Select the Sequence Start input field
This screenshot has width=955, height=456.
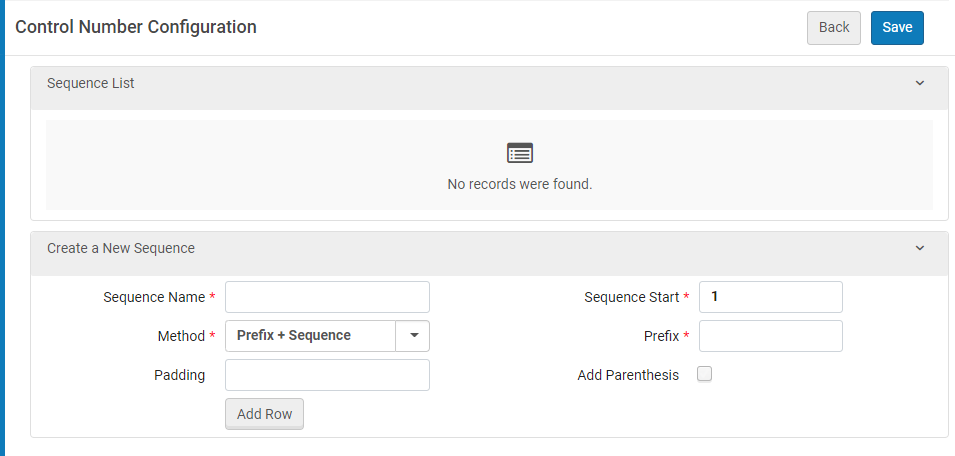pos(770,297)
